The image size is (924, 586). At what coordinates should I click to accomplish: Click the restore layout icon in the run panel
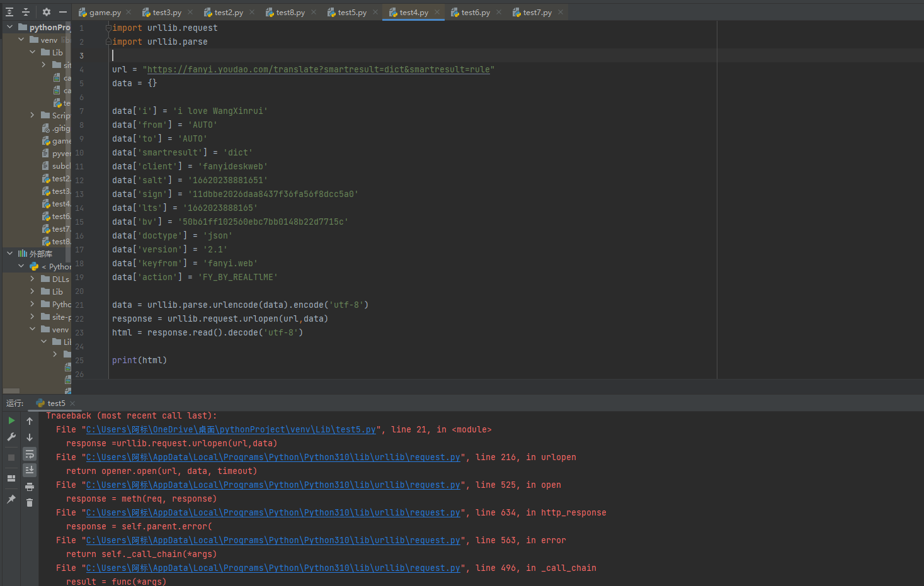coord(11,478)
